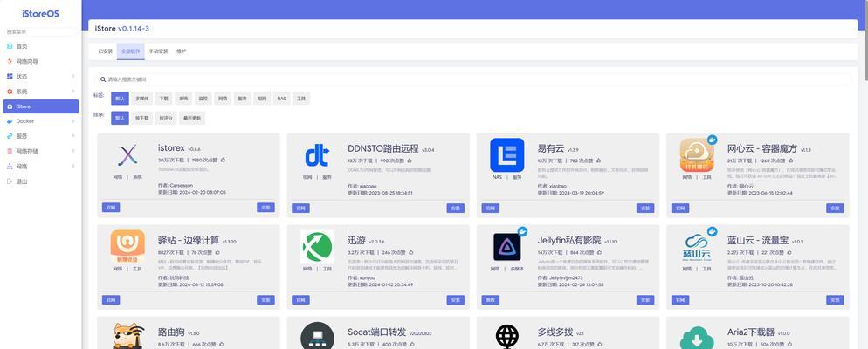The image size is (868, 349).
Task: Expand the sidebar 系统 submenu arrow
Action: [73, 92]
